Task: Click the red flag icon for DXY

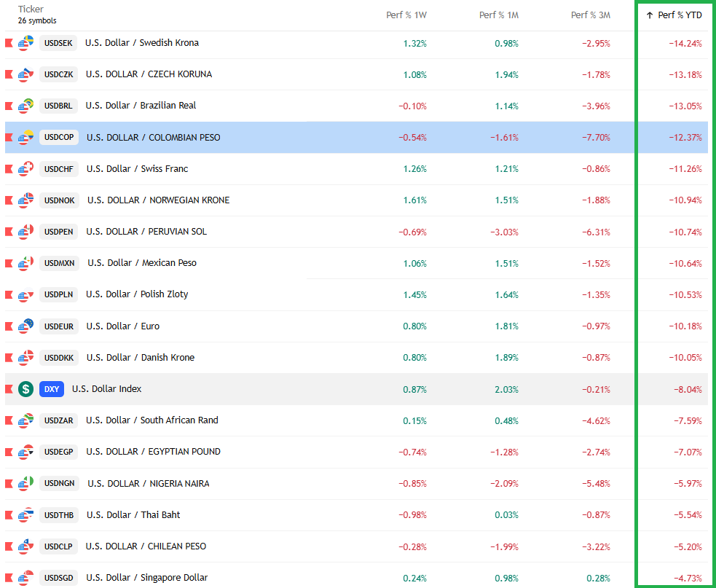Action: pyautogui.click(x=9, y=389)
